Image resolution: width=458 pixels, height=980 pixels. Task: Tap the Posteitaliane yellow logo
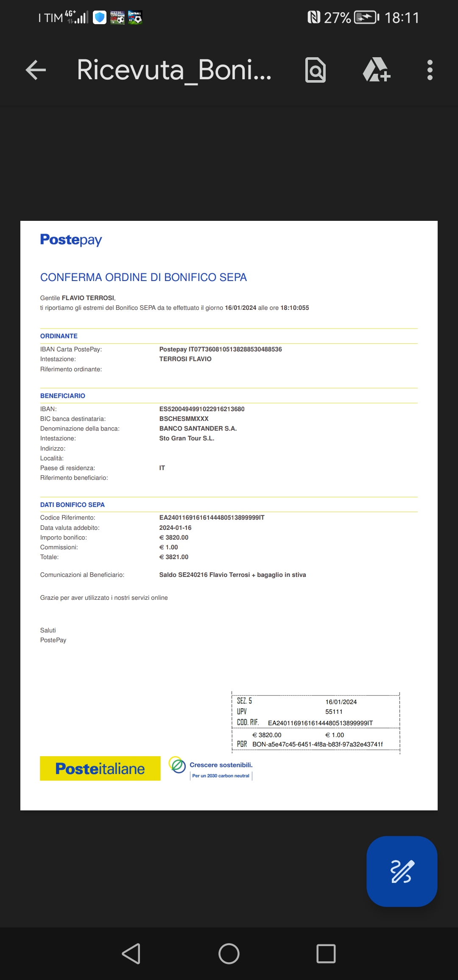coord(100,768)
